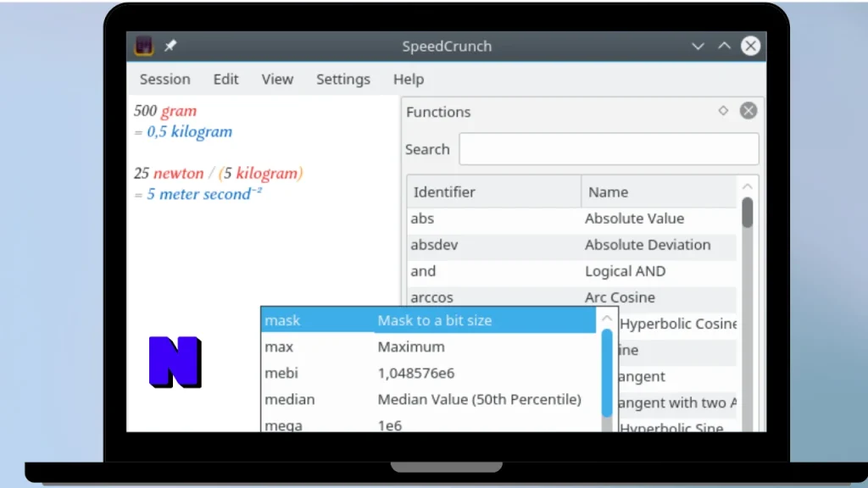Choose the mebi suggestion
The height and width of the screenshot is (488, 868).
coord(428,373)
